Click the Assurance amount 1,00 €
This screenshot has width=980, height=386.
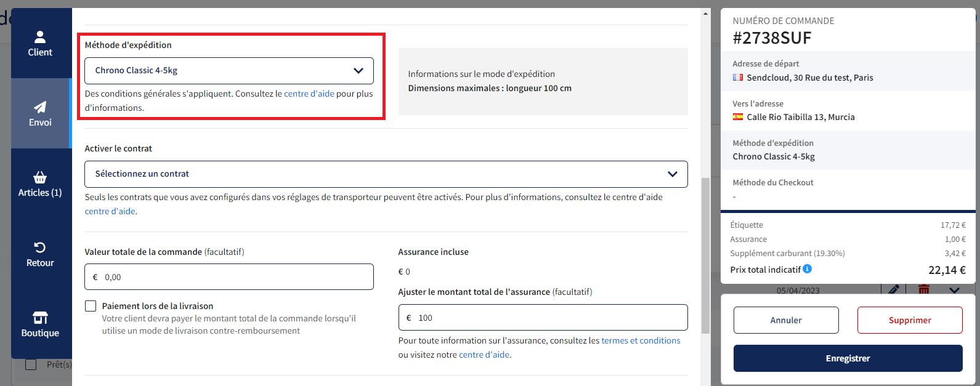point(955,239)
